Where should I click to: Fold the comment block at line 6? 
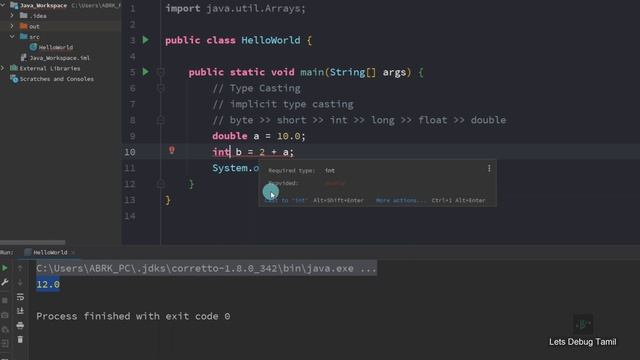[160, 88]
